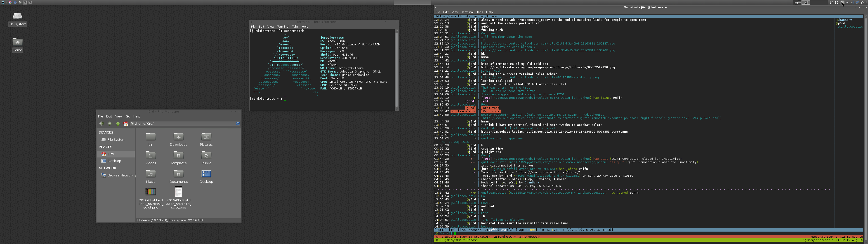Open the imagehost.losias.net scrot.png link
Image resolution: width=868 pixels, height=244 pixels.
coord(554,131)
